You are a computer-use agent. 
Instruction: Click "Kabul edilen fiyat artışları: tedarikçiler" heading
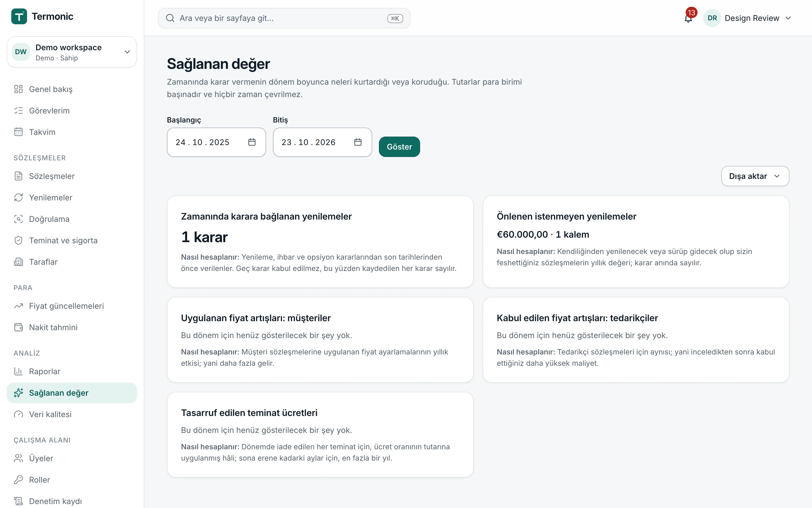pyautogui.click(x=577, y=318)
